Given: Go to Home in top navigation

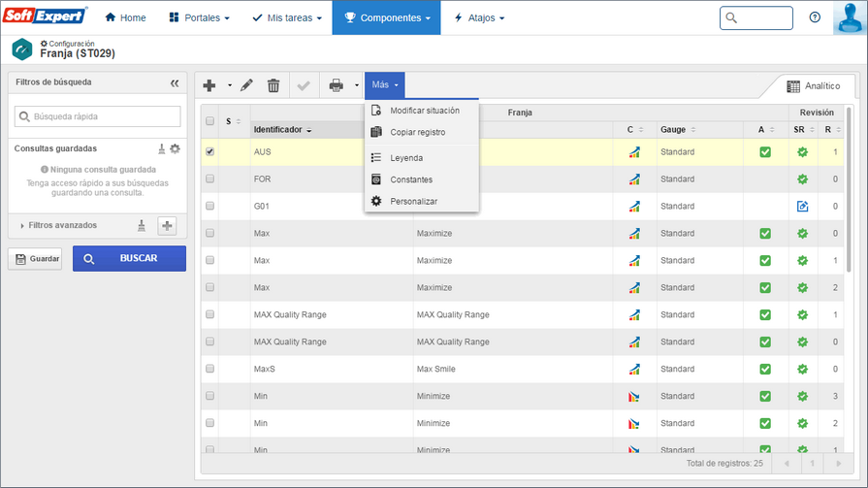Looking at the screenshot, I should pos(126,17).
